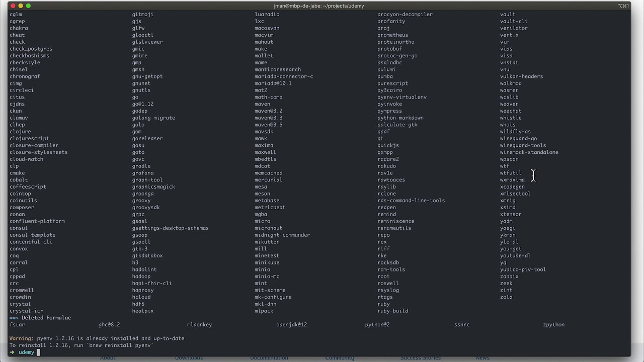Click the 'Deleted Formulae' heading text
This screenshot has height=362, width=644.
click(46, 318)
